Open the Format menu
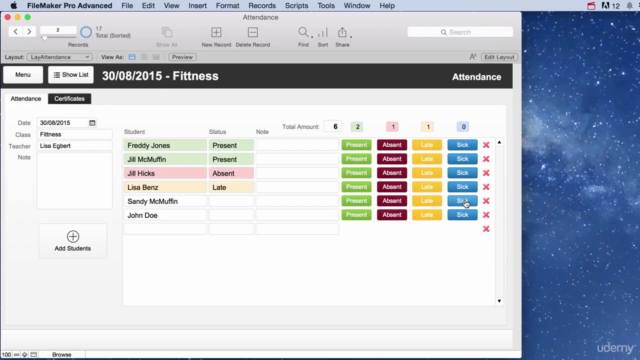Viewport: 640px width, 360px height. pyautogui.click(x=227, y=6)
